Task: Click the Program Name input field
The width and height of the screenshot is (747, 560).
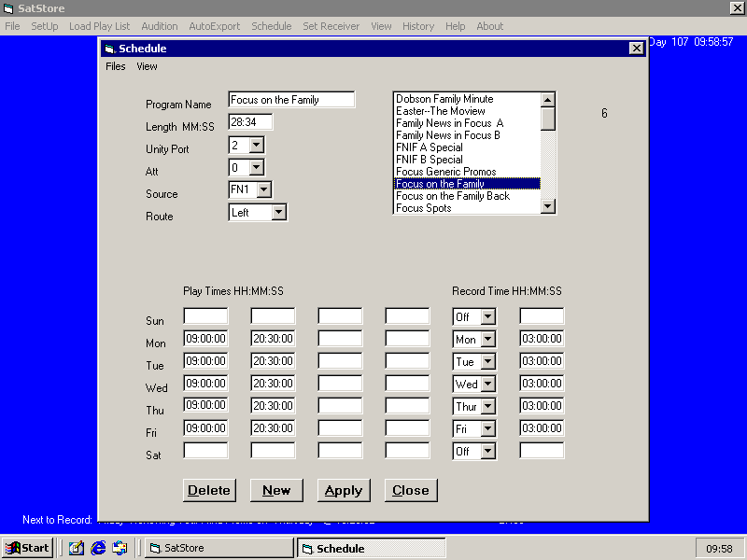Action: [291, 100]
